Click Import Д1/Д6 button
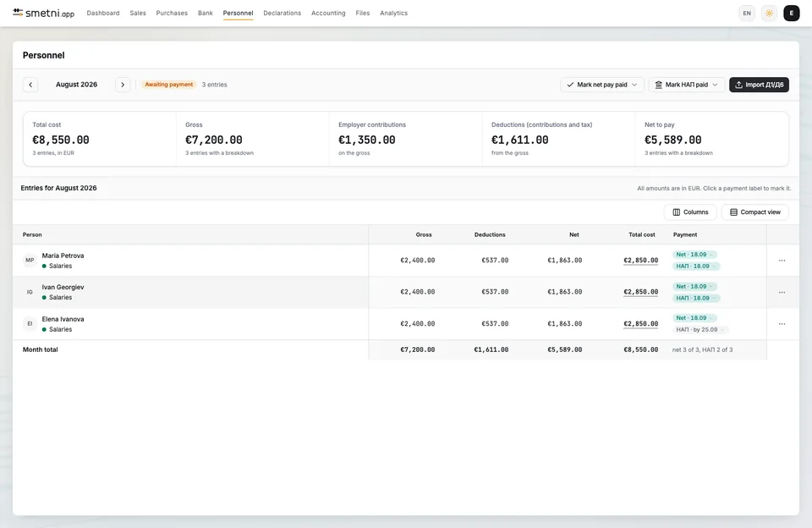Viewport: 812px width, 528px height. coord(759,85)
